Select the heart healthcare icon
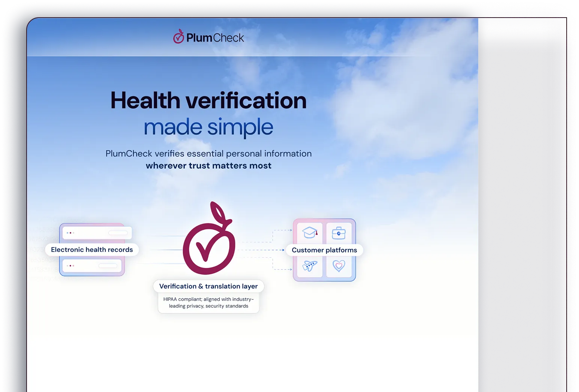Screen dimensions: 579x392 339,266
